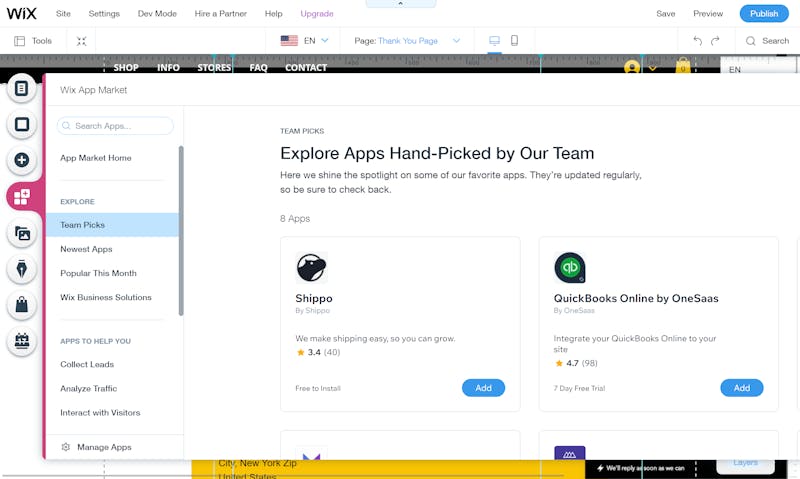
Task: Click the SHOP site menu item
Action: [x=126, y=67]
